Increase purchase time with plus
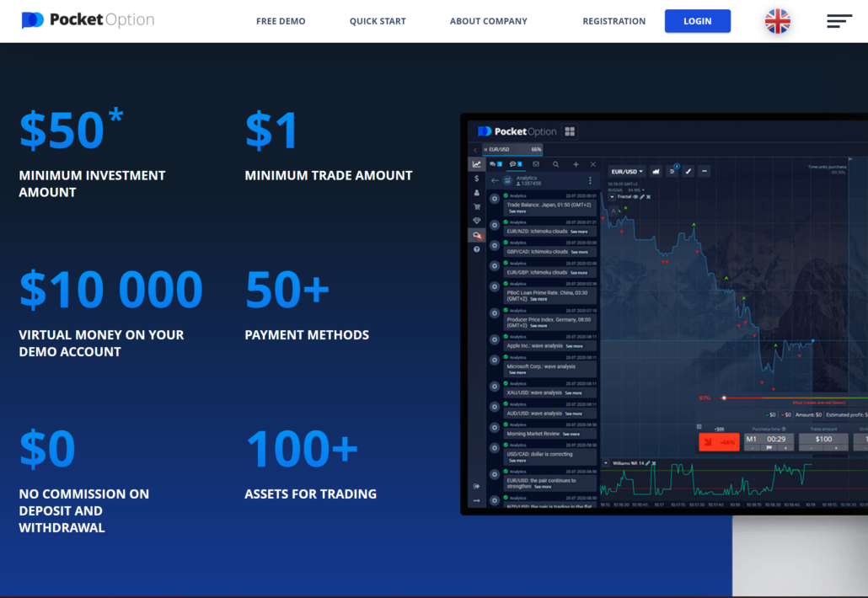The image size is (868, 598). pyautogui.click(x=785, y=448)
